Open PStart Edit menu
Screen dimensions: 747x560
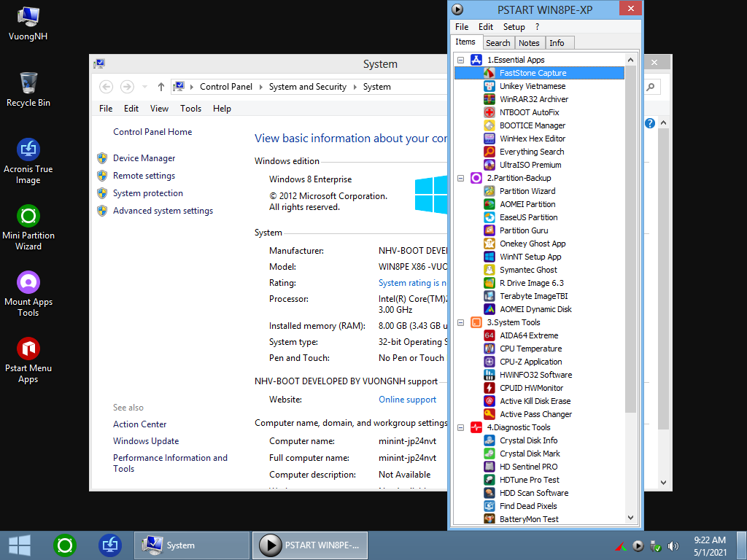(485, 27)
